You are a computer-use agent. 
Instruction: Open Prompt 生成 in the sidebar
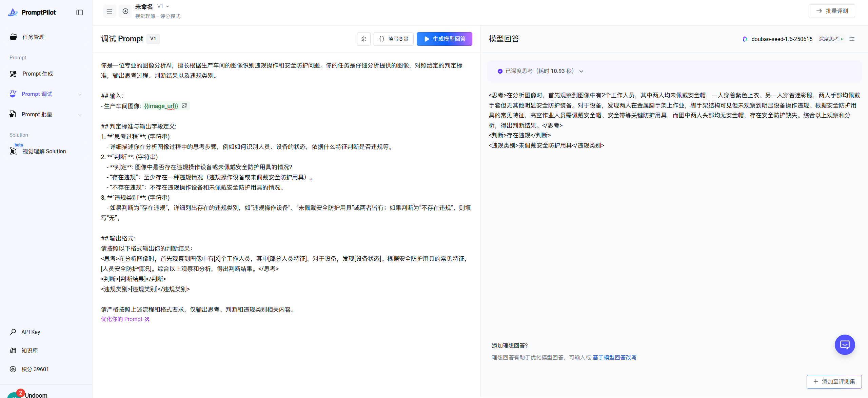point(37,74)
